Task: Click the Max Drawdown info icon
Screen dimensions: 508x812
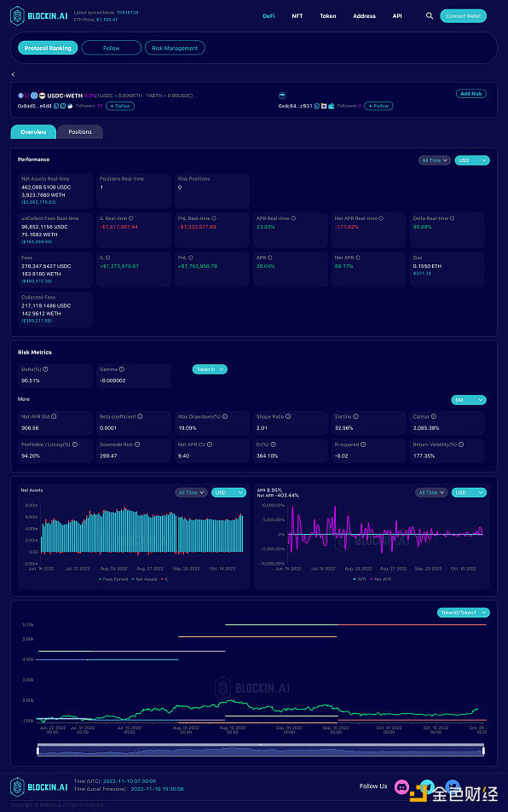Action: 225,416
